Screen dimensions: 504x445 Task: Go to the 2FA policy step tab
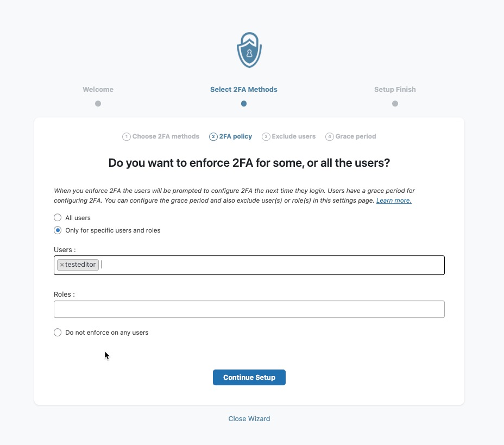pos(235,136)
